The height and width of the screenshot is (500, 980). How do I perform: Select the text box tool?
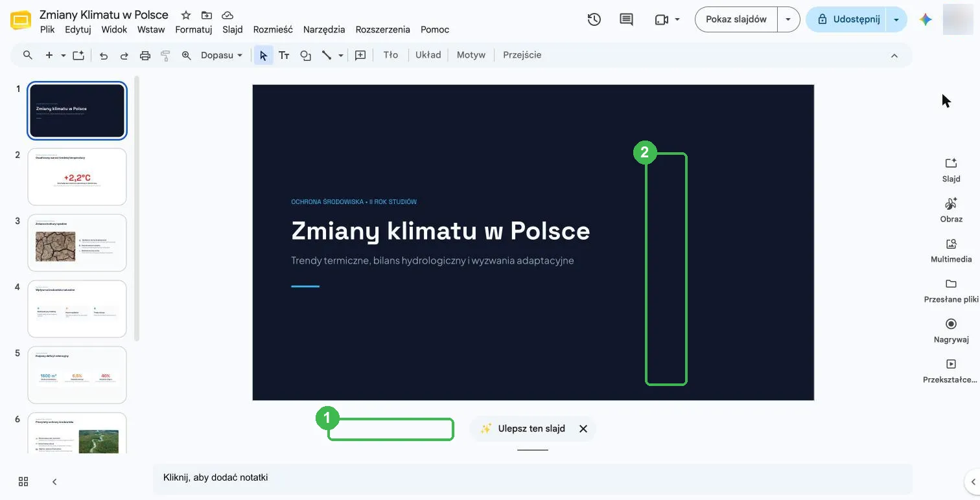pyautogui.click(x=284, y=56)
